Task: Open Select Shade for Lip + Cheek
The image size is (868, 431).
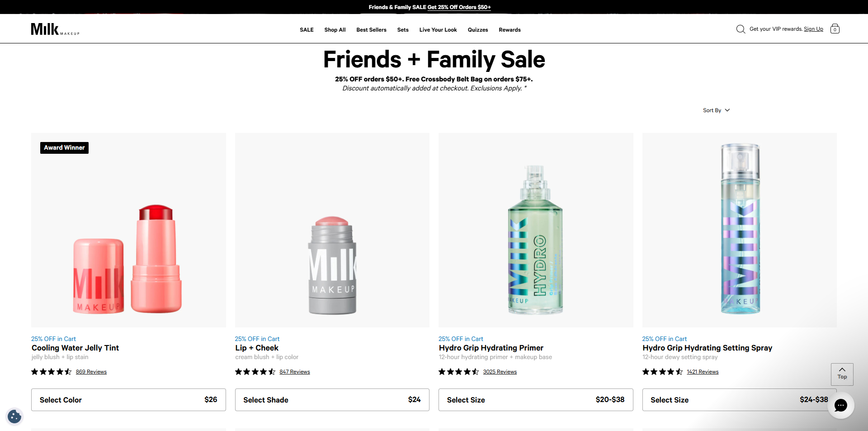Action: coord(332,400)
